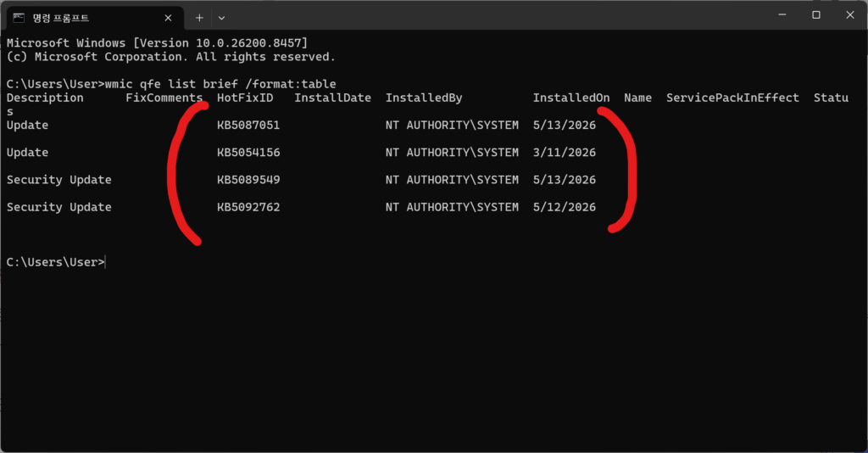This screenshot has width=868, height=453.
Task: Click the Name column header
Action: tap(637, 98)
